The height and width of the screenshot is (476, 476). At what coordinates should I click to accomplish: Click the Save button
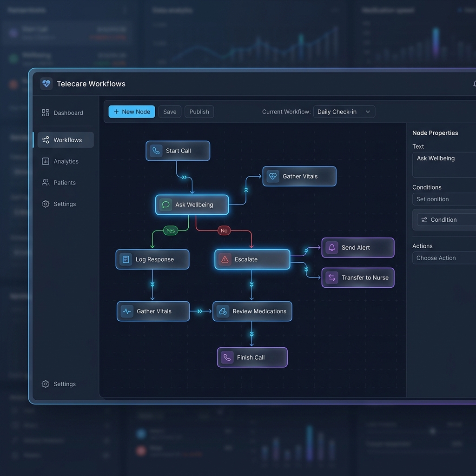coord(170,112)
